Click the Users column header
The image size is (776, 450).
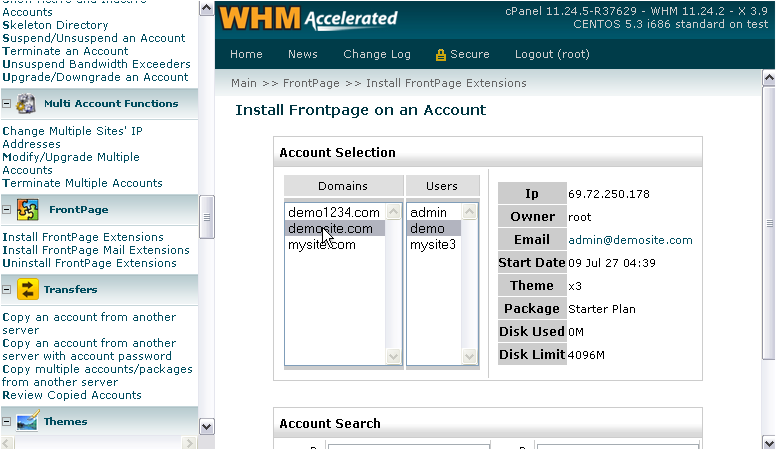click(x=442, y=186)
